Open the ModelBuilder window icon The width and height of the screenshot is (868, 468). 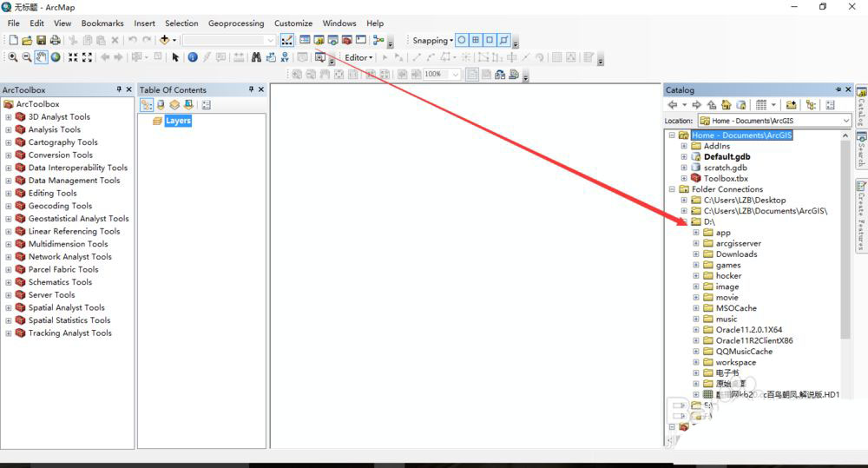[x=378, y=40]
